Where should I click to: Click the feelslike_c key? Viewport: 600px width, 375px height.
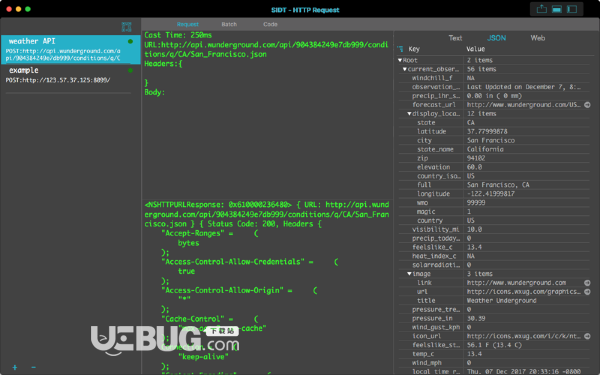[433, 247]
